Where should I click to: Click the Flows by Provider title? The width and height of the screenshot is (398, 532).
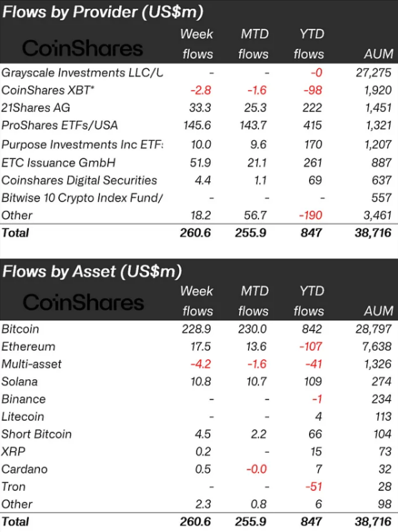click(x=103, y=12)
